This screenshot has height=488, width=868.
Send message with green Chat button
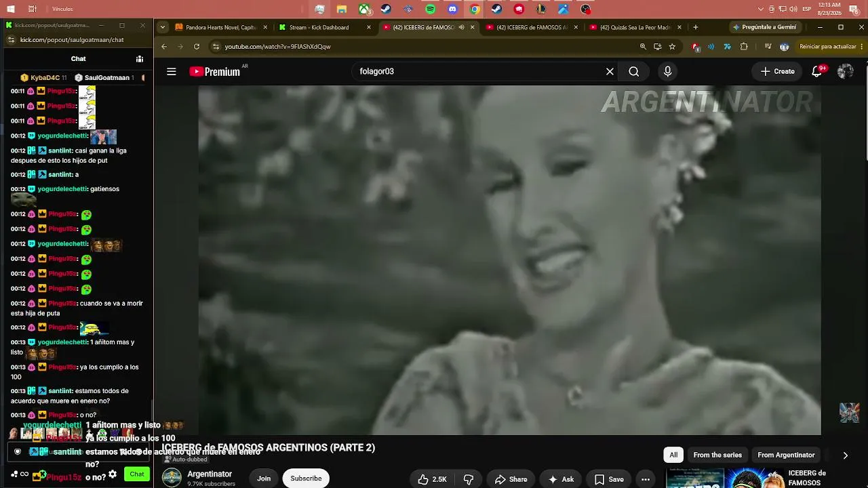coord(137,474)
